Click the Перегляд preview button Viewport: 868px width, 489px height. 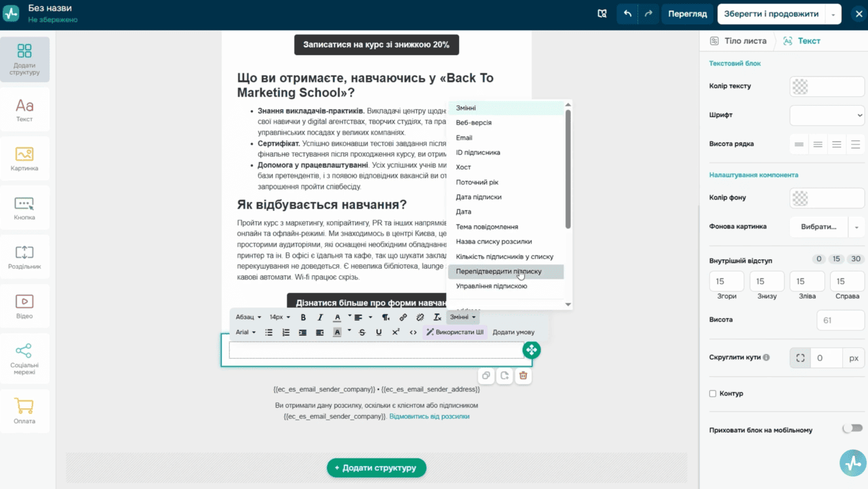tap(687, 14)
